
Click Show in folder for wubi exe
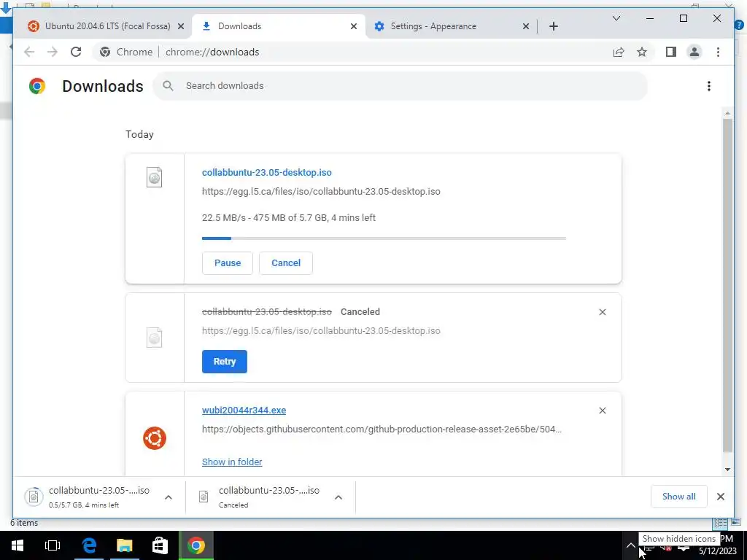pyautogui.click(x=232, y=462)
